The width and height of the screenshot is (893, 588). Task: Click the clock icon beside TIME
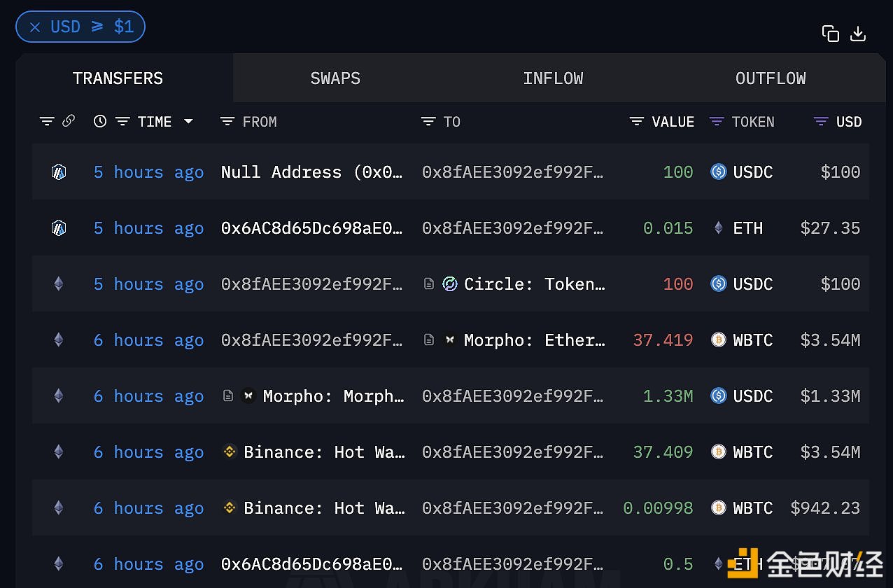(x=100, y=121)
